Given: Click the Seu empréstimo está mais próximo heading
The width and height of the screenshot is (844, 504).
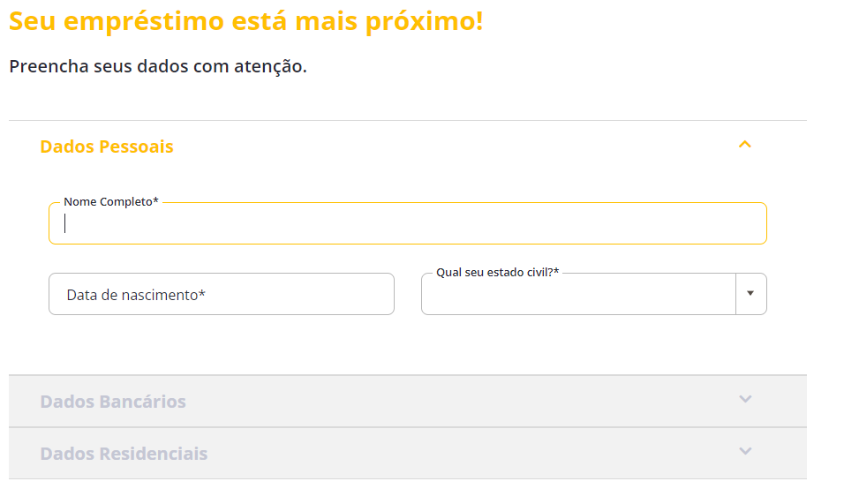Looking at the screenshot, I should click(x=246, y=22).
